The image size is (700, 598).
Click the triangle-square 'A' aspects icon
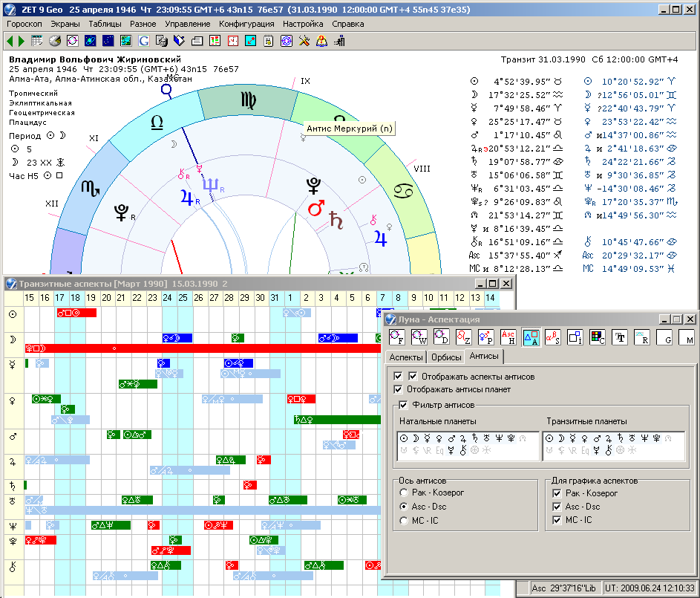(x=531, y=337)
